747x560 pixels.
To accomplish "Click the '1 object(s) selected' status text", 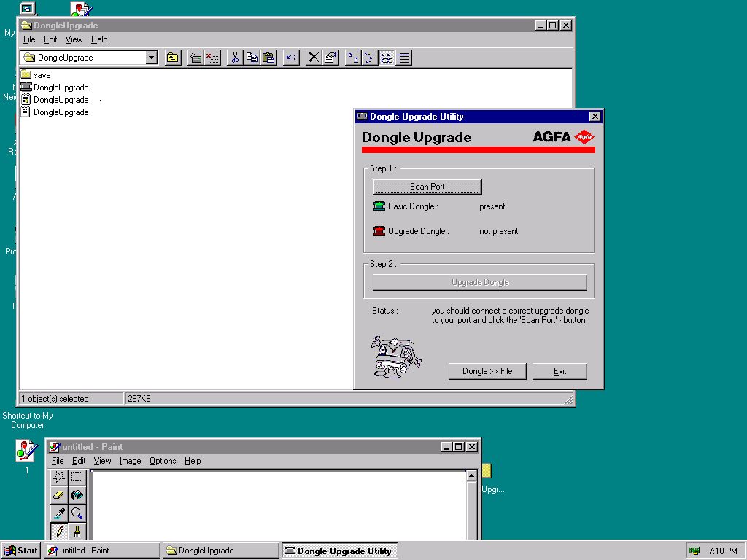I will coord(55,399).
